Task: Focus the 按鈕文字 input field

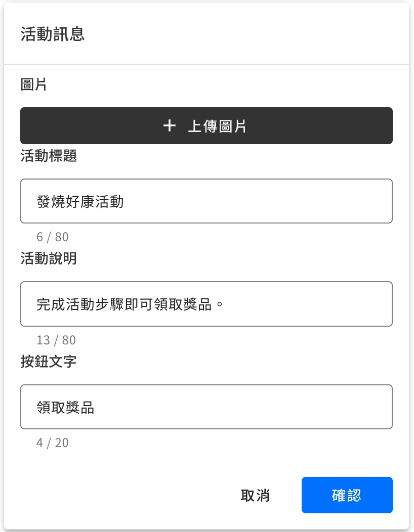Action: tap(206, 407)
